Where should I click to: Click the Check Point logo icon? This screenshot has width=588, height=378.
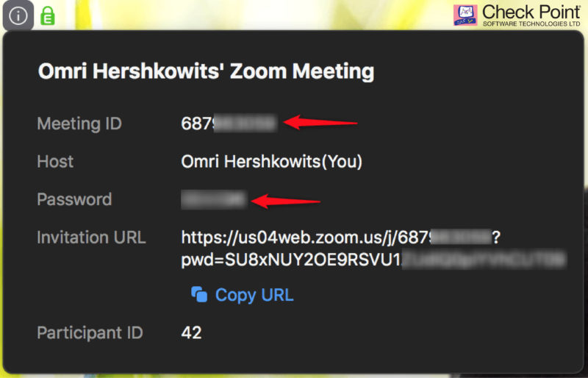(x=465, y=15)
